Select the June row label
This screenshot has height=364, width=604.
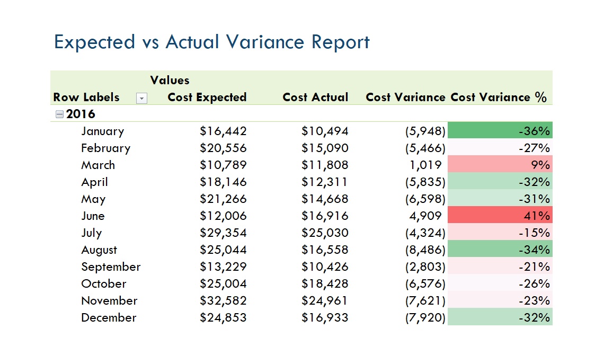[x=93, y=216]
